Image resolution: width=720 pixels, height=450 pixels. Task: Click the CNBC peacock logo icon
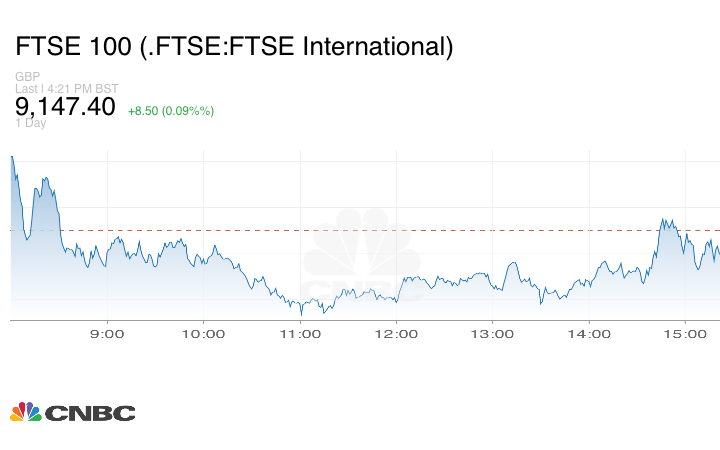coord(25,412)
